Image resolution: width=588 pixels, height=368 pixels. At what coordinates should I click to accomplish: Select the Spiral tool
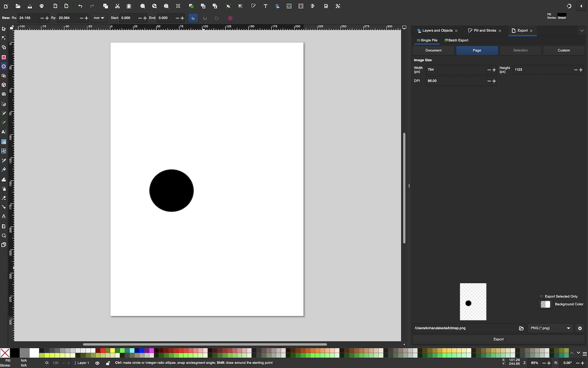click(4, 94)
